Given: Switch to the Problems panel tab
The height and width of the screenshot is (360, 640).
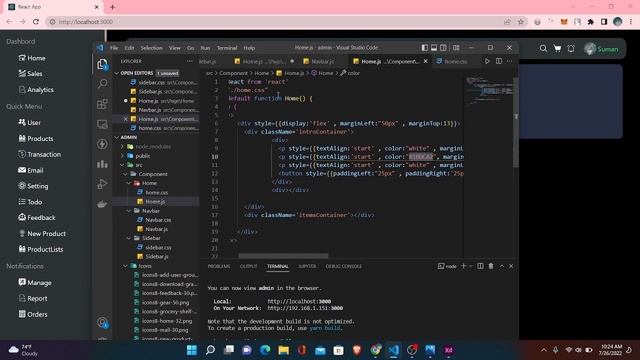Looking at the screenshot, I should point(219,266).
